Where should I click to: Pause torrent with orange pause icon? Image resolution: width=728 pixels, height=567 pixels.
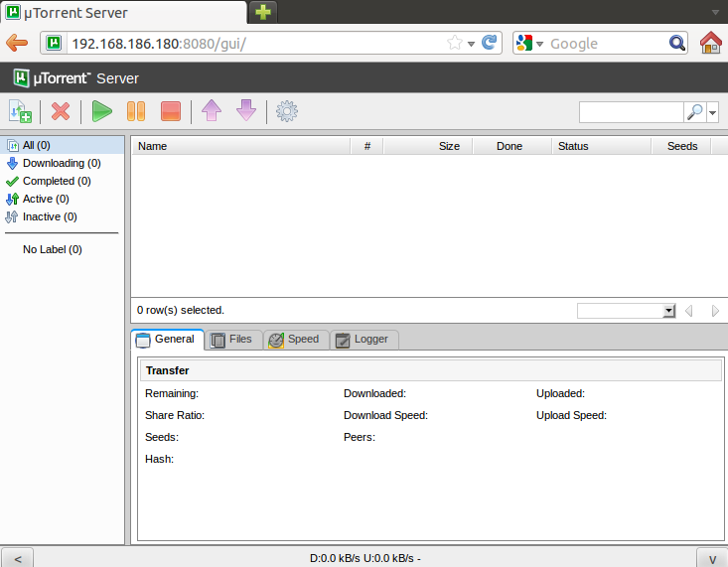click(136, 111)
